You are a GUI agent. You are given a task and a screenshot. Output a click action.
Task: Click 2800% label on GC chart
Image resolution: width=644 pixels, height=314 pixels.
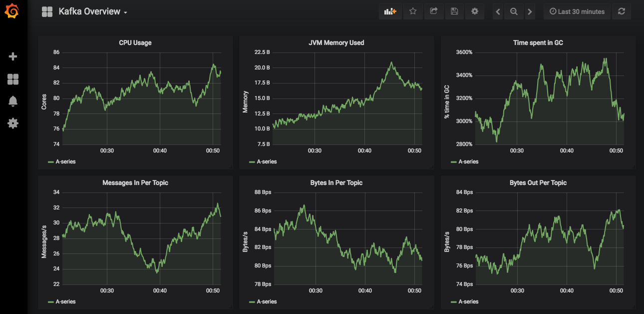coord(464,144)
